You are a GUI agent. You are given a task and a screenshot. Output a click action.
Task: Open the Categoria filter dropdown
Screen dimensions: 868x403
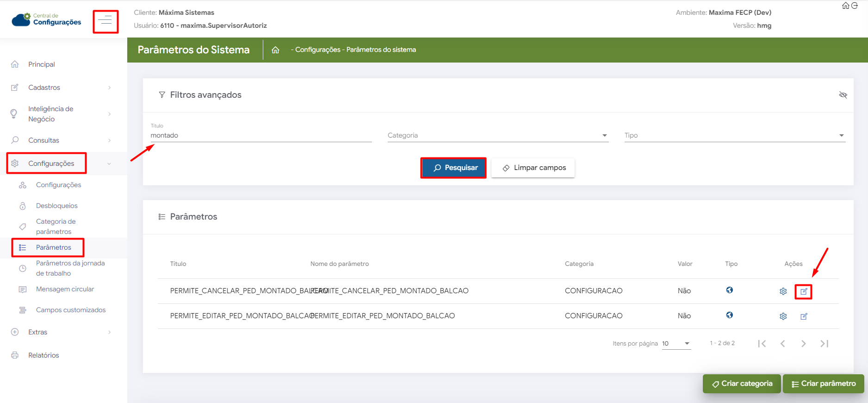(498, 135)
